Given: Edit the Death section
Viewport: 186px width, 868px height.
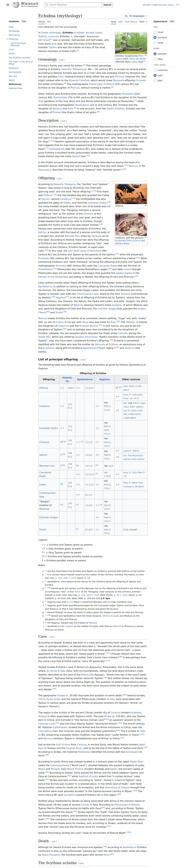Looking at the screenshot, I should tap(54, 841).
